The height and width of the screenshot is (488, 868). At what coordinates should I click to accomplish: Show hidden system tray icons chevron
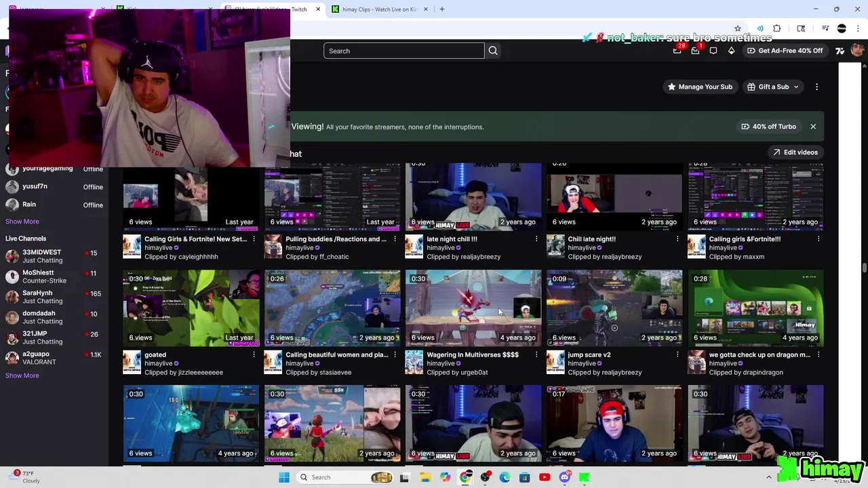point(768,477)
